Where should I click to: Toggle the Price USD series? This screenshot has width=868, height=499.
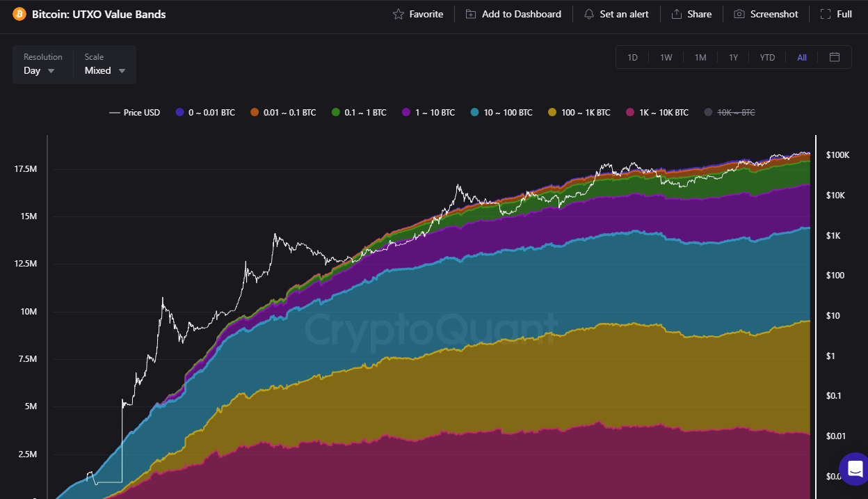point(134,112)
